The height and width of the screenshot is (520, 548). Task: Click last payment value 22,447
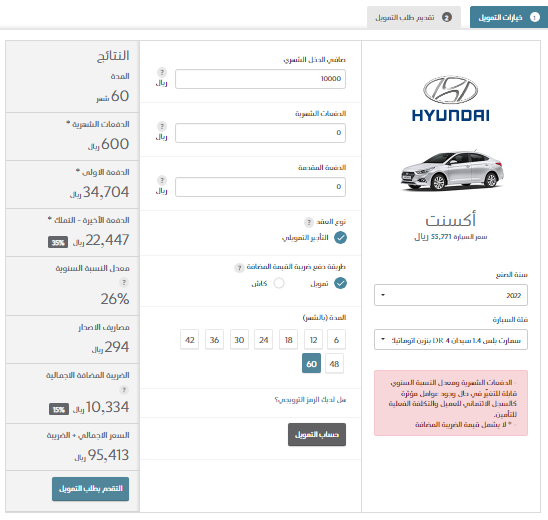coord(107,240)
